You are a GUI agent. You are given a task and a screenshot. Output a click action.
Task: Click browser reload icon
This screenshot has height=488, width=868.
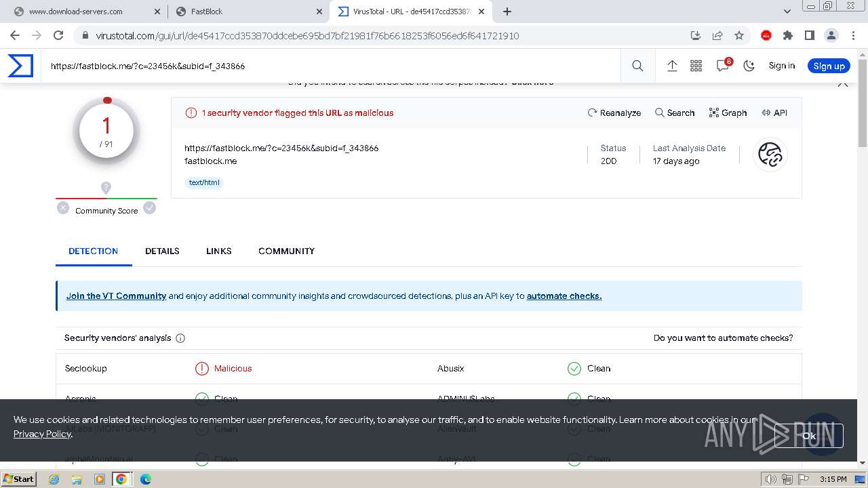click(58, 35)
